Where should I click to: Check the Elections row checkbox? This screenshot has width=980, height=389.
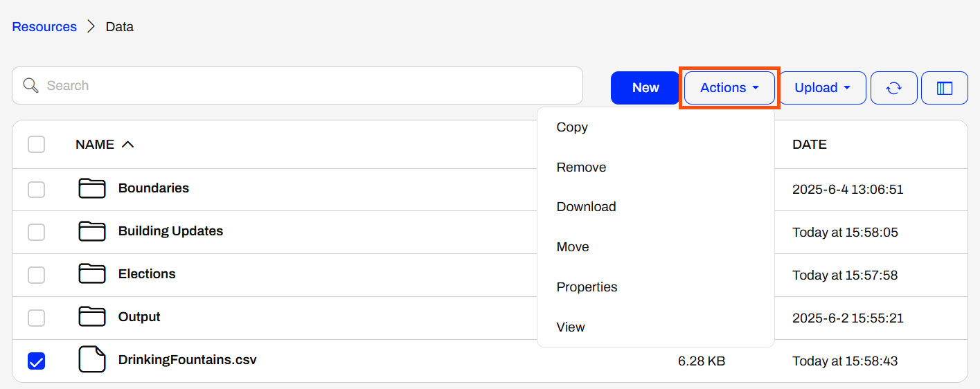36,275
